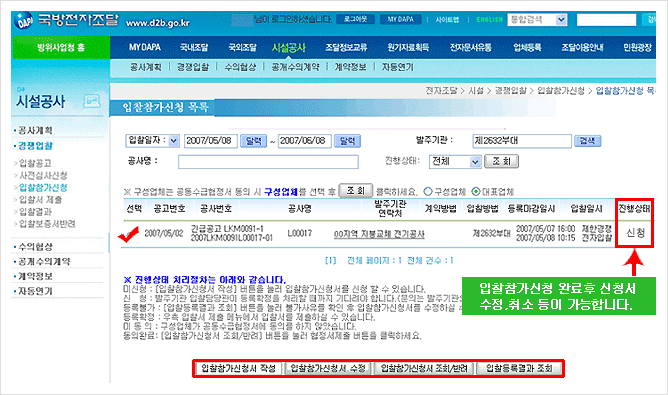Open the 국외조달 menu
The width and height of the screenshot is (668, 395).
coord(242,47)
